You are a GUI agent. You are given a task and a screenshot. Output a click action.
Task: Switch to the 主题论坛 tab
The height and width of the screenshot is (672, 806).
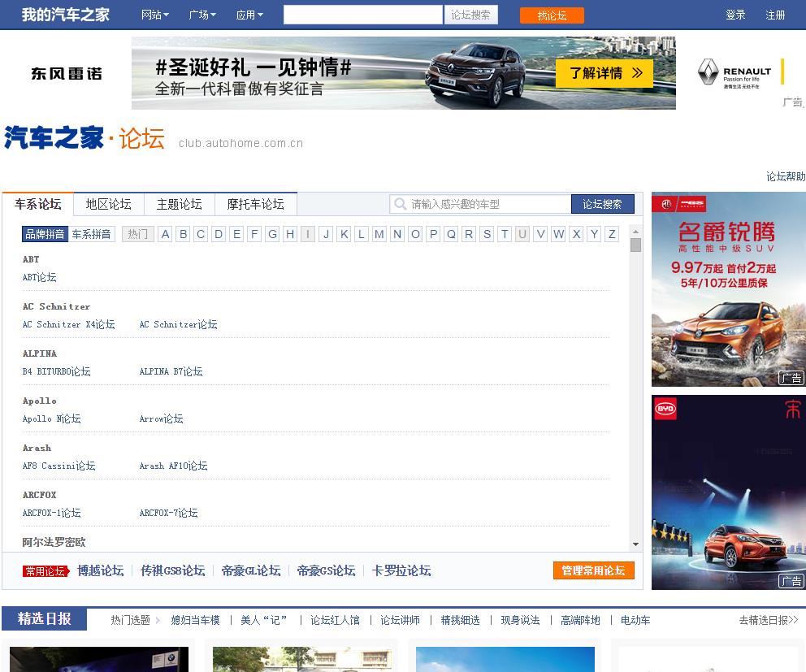click(x=180, y=204)
